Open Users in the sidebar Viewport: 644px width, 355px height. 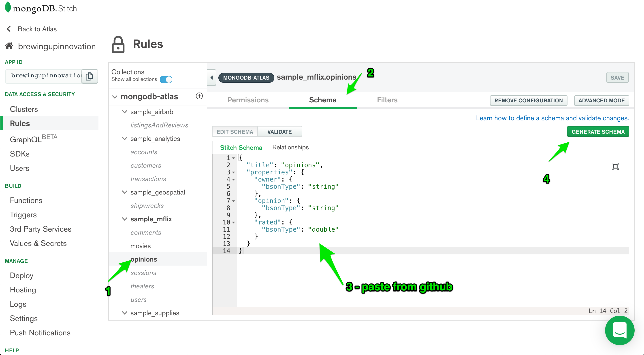(x=19, y=168)
